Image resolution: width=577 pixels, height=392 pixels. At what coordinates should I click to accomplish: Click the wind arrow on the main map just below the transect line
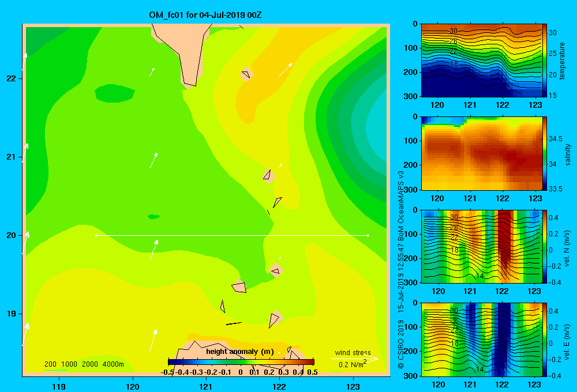(x=154, y=250)
